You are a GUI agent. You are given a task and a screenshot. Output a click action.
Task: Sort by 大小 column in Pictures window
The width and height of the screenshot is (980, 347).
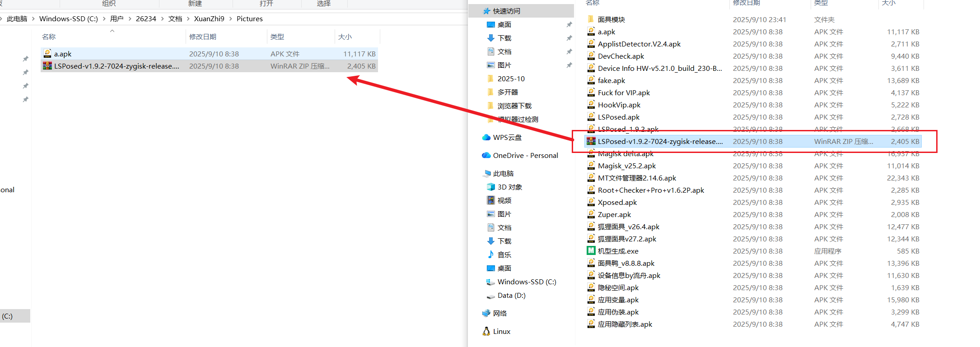click(345, 37)
